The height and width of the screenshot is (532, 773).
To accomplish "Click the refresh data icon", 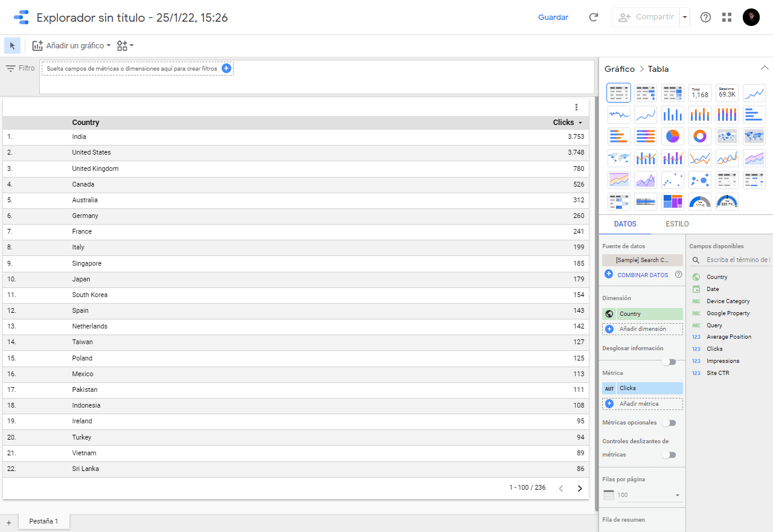I will (x=594, y=18).
